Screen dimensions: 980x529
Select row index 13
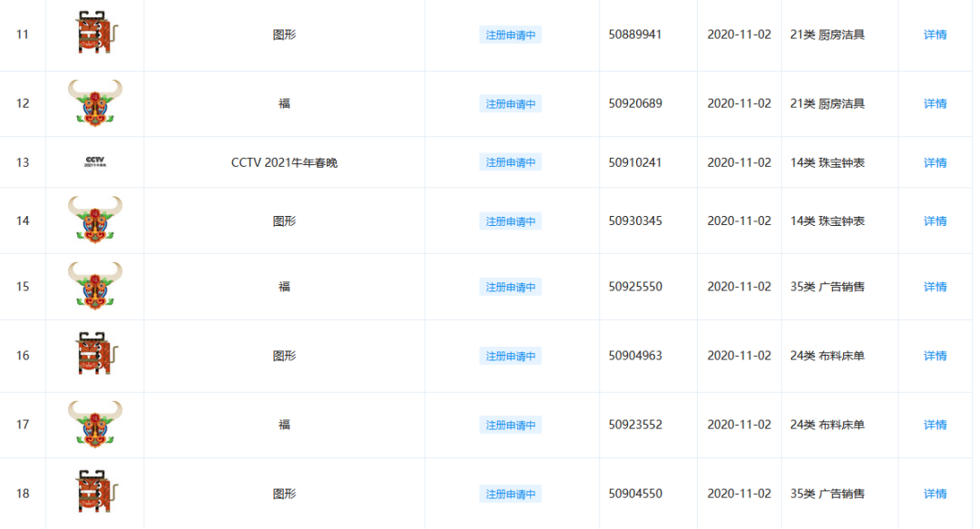(x=23, y=162)
